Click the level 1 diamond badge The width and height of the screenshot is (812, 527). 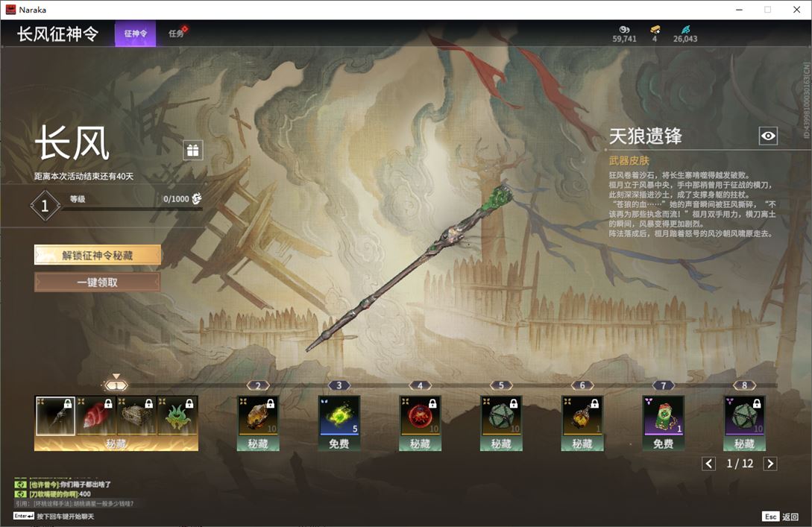[x=45, y=206]
